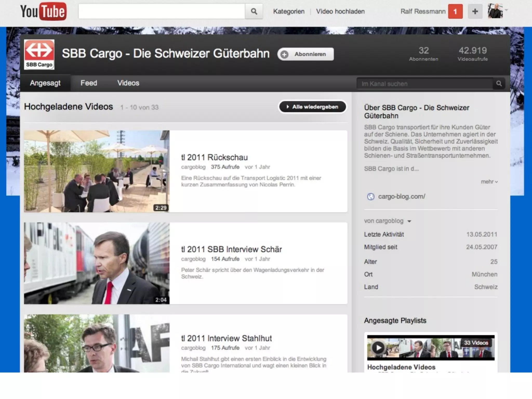Switch to the Feed tab
The image size is (532, 399).
click(89, 83)
